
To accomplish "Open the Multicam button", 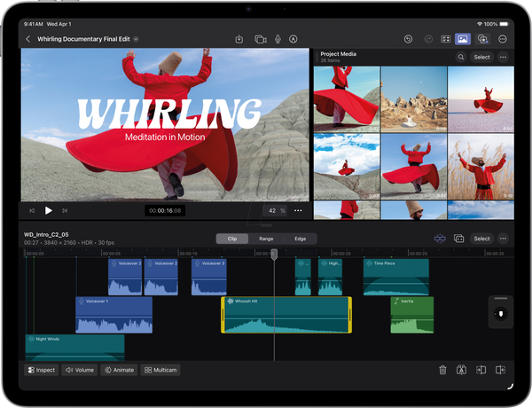I will (160, 370).
